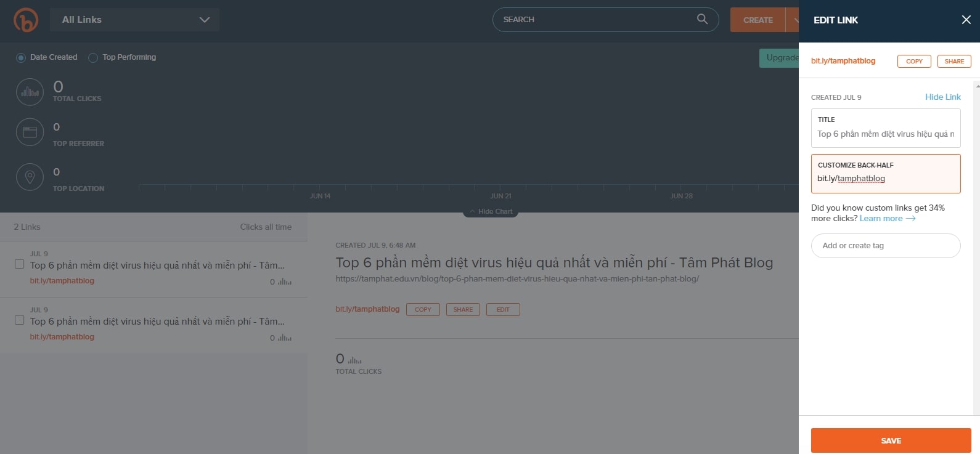Click the search magnifier icon
The image size is (980, 454).
pyautogui.click(x=702, y=19)
